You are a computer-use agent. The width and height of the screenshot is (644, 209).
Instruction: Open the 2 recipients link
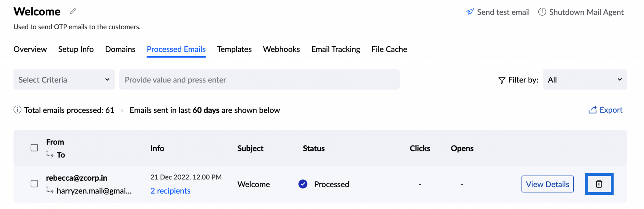(x=170, y=191)
